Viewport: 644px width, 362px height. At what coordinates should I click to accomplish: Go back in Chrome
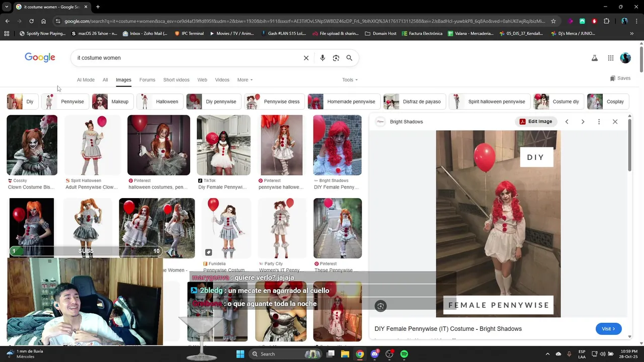(x=7, y=21)
